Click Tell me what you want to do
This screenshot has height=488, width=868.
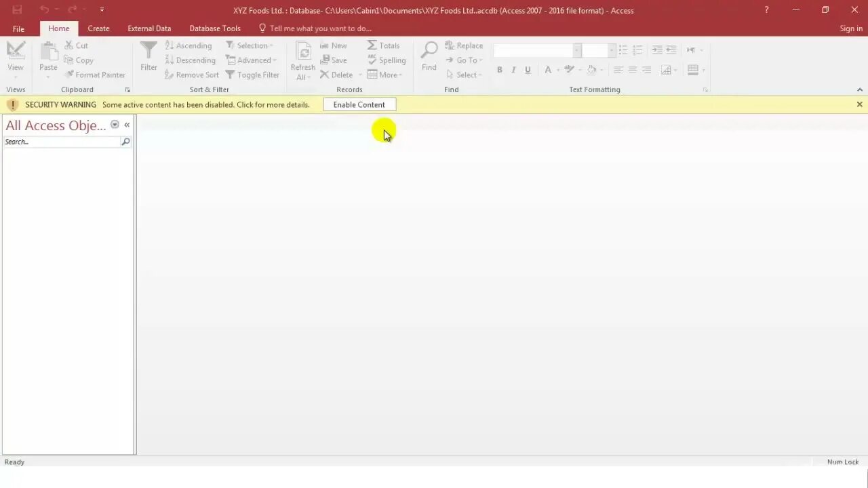(x=315, y=28)
